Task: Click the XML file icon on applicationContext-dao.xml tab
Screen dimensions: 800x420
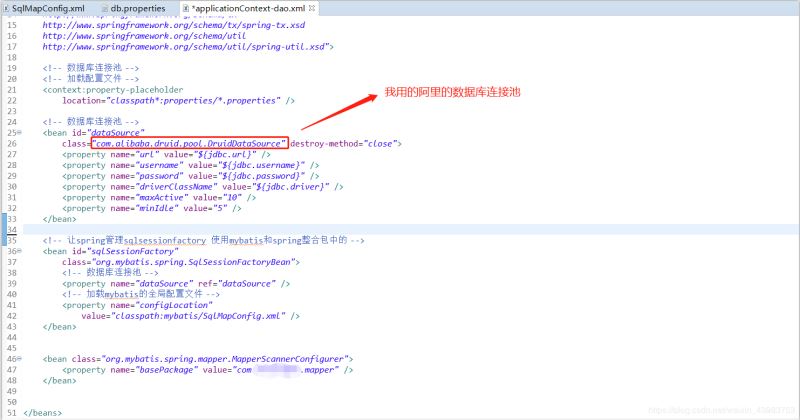Action: tap(186, 8)
